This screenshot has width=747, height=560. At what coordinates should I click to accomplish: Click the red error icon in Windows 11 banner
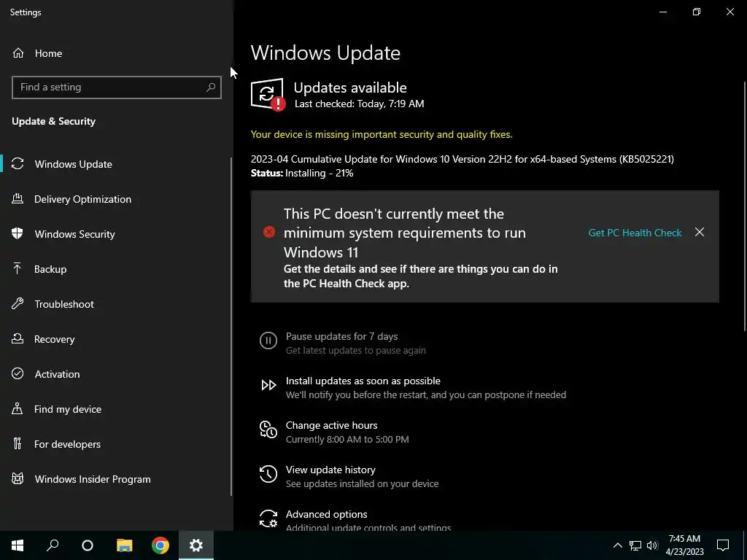point(269,232)
